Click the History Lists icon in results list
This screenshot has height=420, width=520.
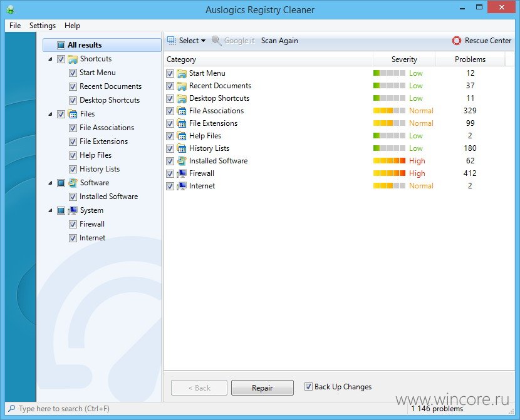(182, 148)
